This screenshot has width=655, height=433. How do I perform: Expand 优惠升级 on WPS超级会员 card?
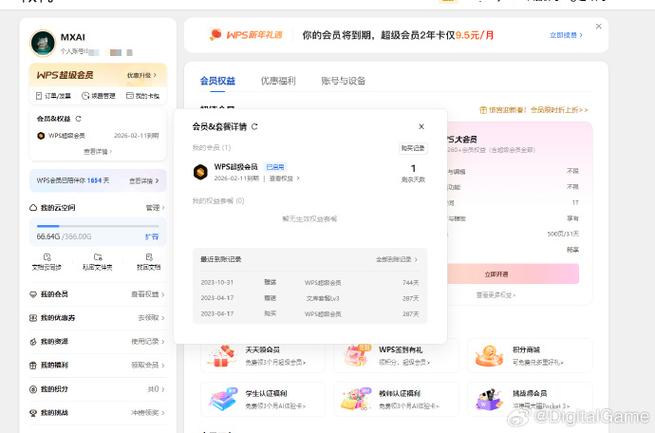pyautogui.click(x=141, y=76)
